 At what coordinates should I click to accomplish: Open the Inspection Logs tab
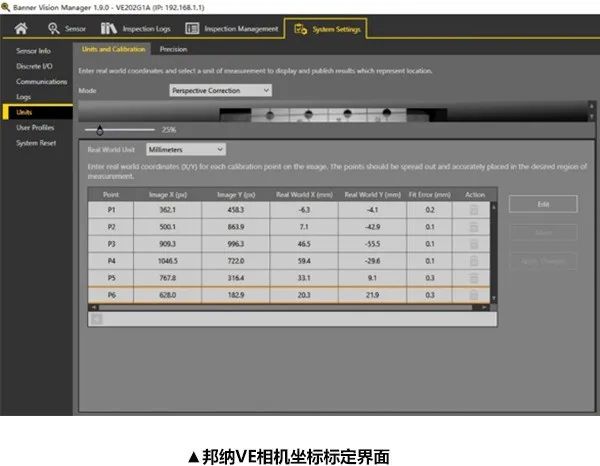point(139,29)
